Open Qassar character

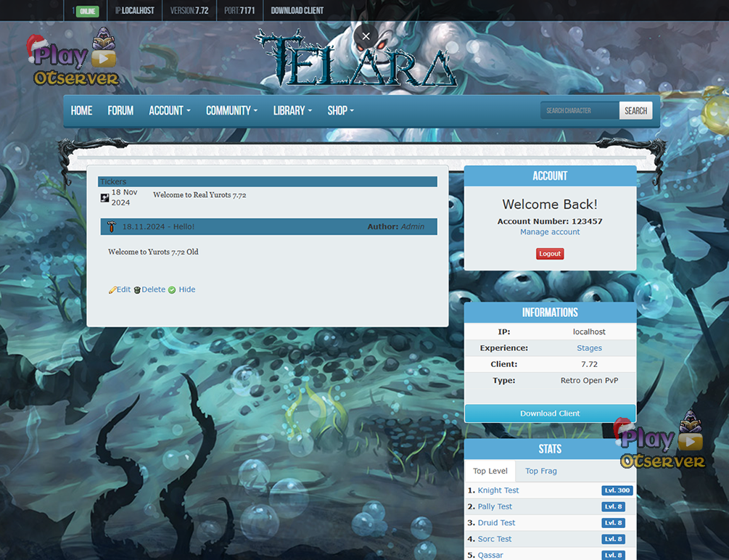[x=490, y=555]
